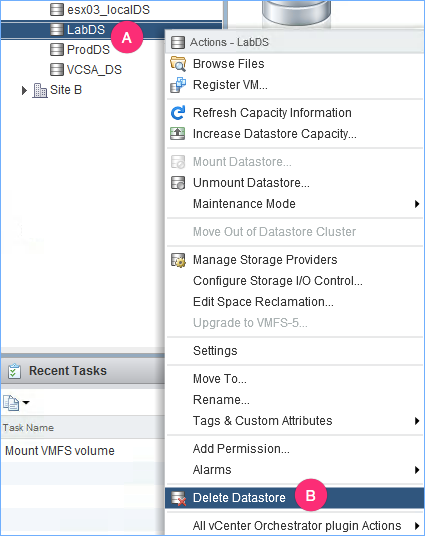Click the Refresh Capacity Information arrow icon
425x536 pixels.
point(178,113)
